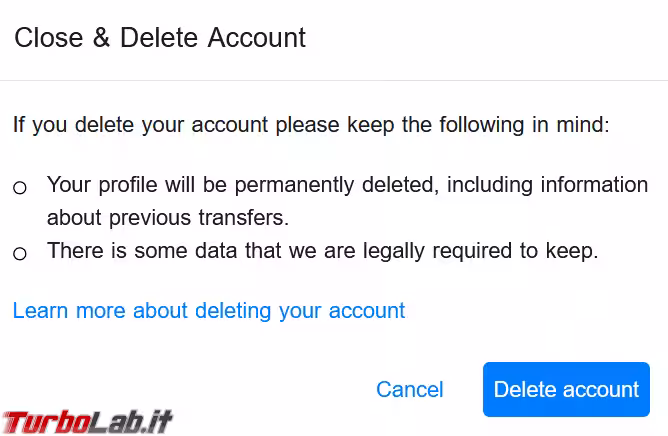The image size is (668, 436).
Task: Click the horizontal divider below the dialog title
Action: [x=334, y=80]
